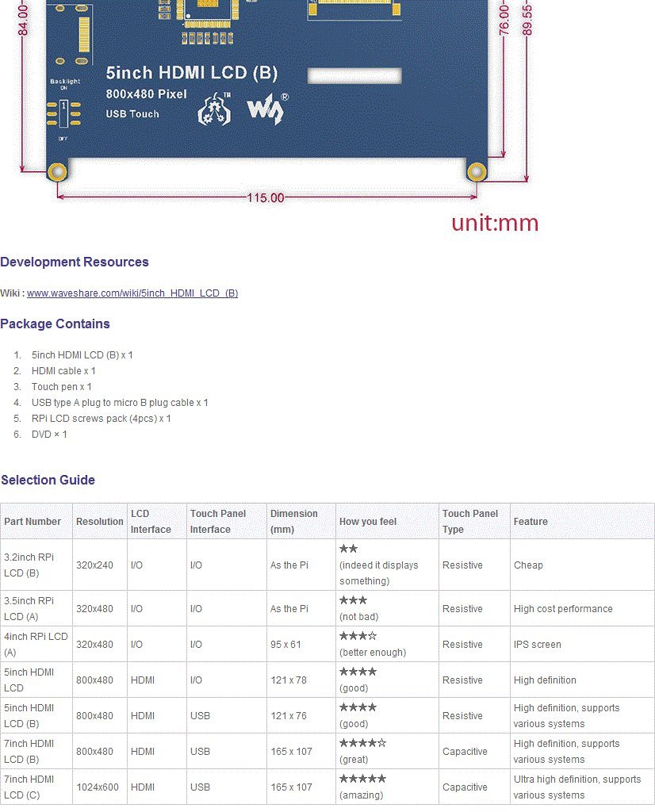Click the Selection Guide heading
The width and height of the screenshot is (655, 812).
click(x=48, y=480)
